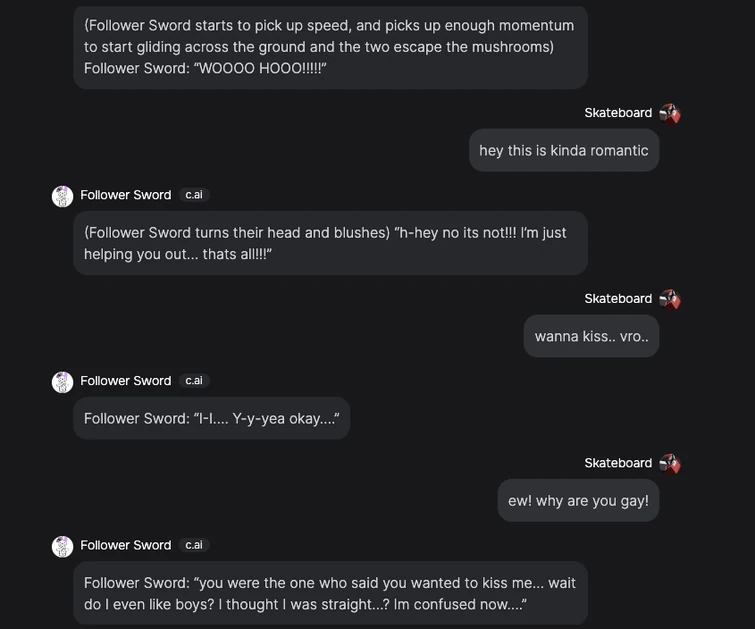Image resolution: width=755 pixels, height=629 pixels.
Task: Select the "Im confused now...." reply bubble
Action: pos(330,593)
